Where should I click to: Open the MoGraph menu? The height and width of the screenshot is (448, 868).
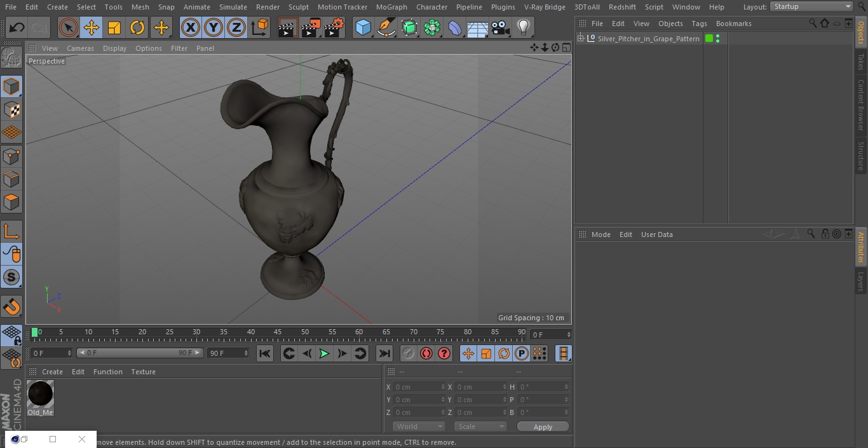[391, 7]
